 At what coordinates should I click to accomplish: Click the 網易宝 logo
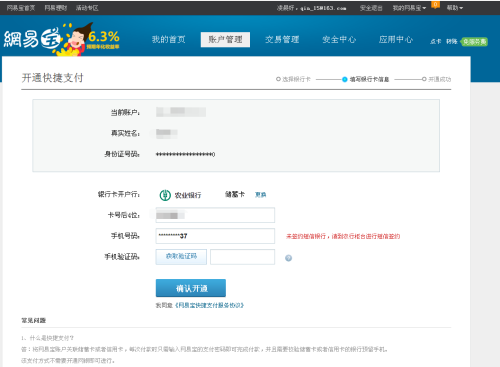32,39
